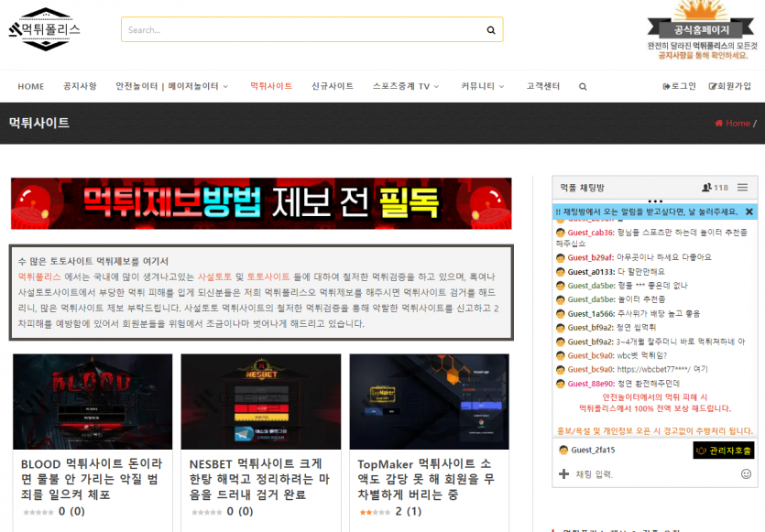765x532 pixels.
Task: Click the 관리자호출 button
Action: tap(724, 451)
